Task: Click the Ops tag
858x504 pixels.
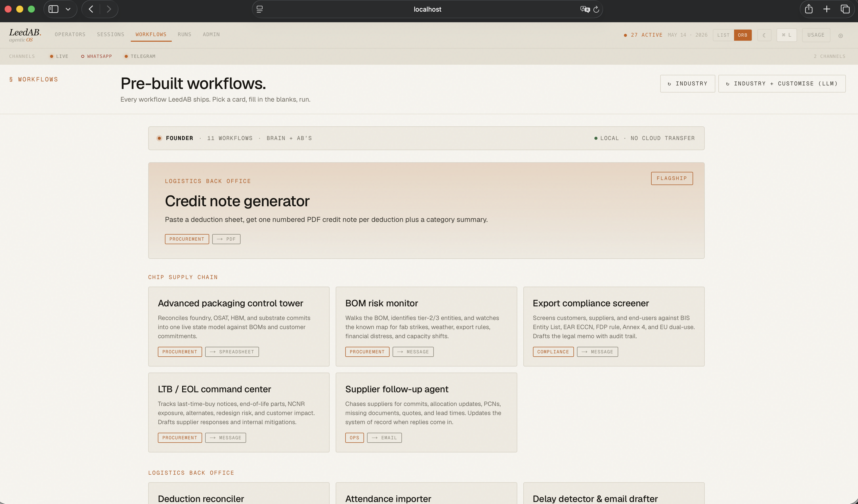Action: tap(354, 438)
